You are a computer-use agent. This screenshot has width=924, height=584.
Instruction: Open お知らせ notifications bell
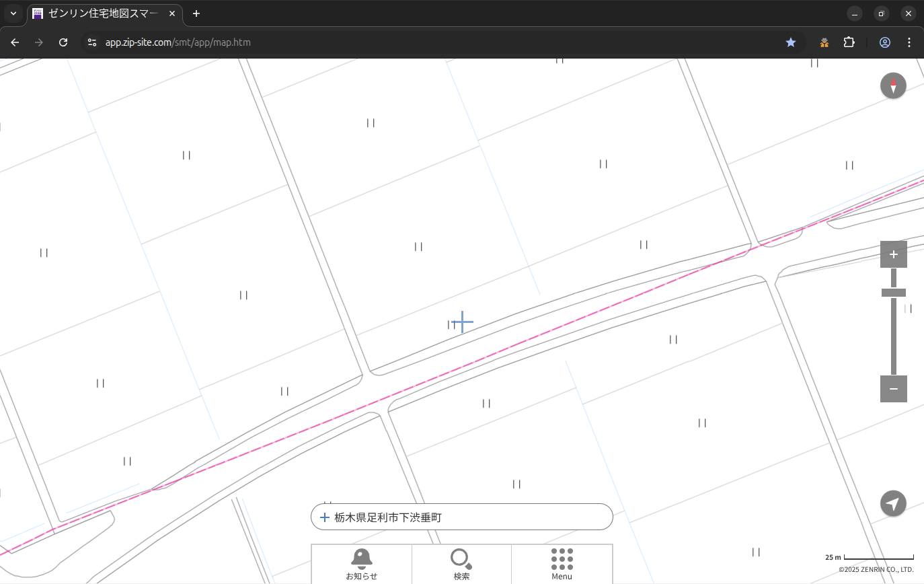pyautogui.click(x=362, y=564)
